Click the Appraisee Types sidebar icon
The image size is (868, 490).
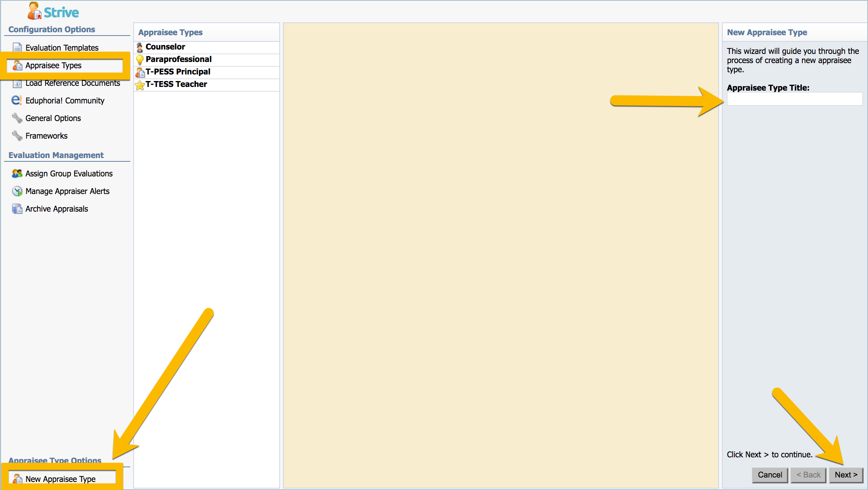17,66
